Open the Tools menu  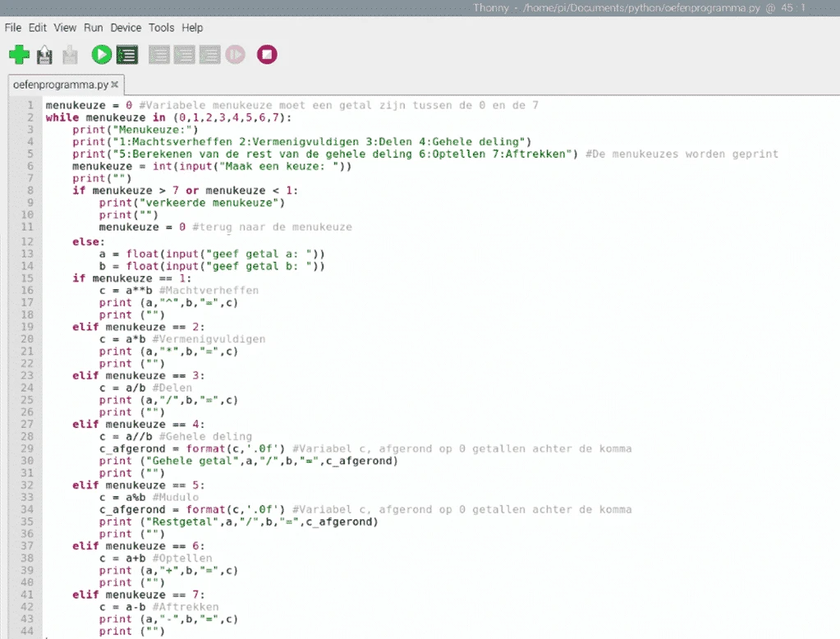tap(161, 27)
